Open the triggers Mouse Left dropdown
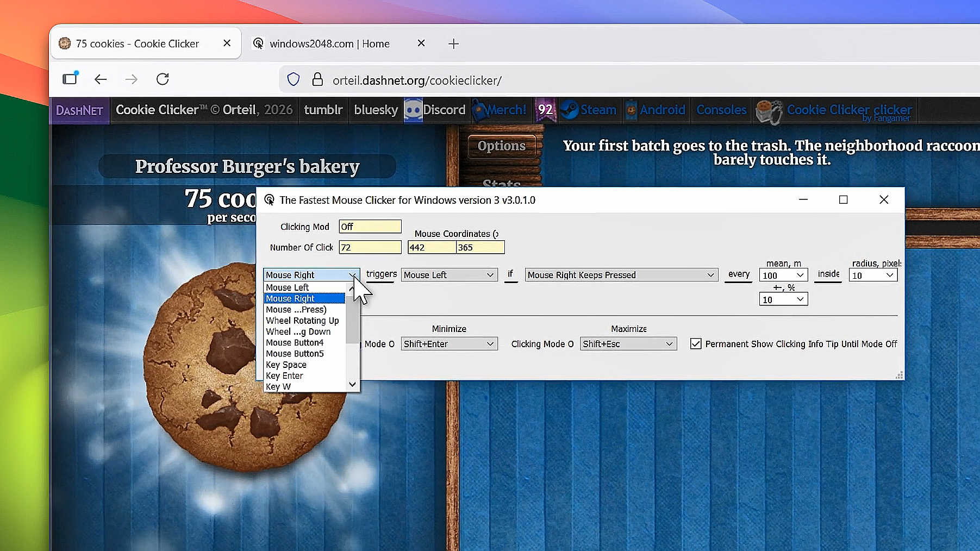 click(x=449, y=274)
